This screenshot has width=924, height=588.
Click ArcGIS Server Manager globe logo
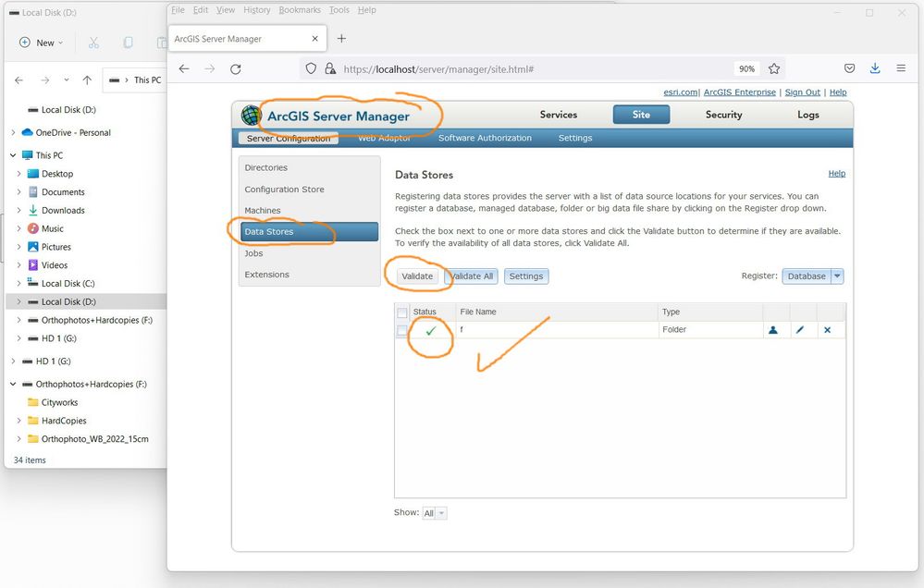[x=252, y=115]
